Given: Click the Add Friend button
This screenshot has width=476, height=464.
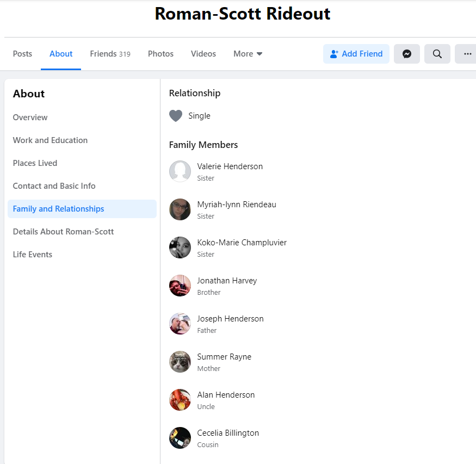Looking at the screenshot, I should click(x=356, y=54).
